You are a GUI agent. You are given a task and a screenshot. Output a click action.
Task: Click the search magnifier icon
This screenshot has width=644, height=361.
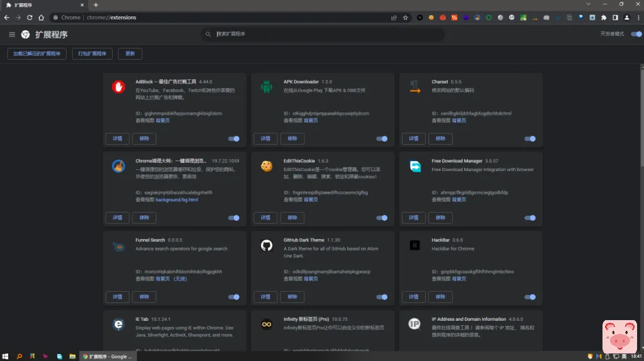click(208, 34)
